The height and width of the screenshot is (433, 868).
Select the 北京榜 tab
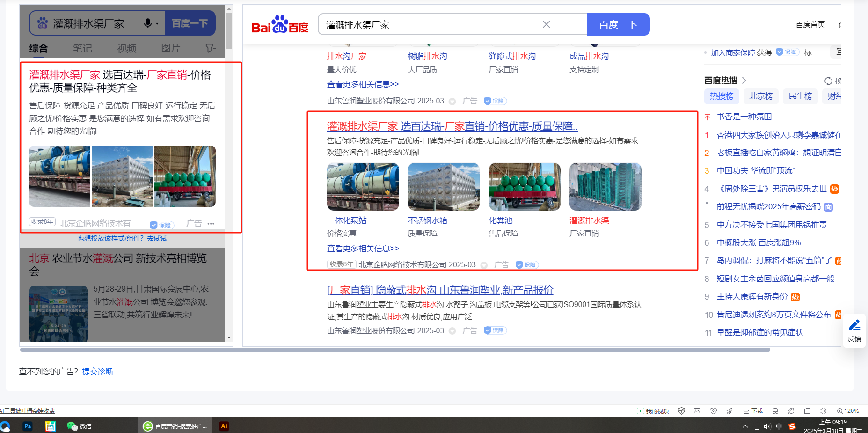pyautogui.click(x=761, y=96)
